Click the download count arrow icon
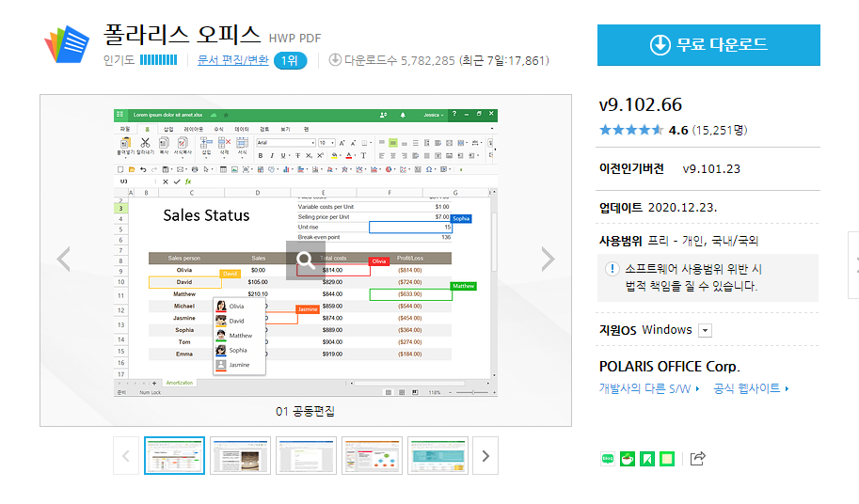Screen dimensions: 859x504 335,59
